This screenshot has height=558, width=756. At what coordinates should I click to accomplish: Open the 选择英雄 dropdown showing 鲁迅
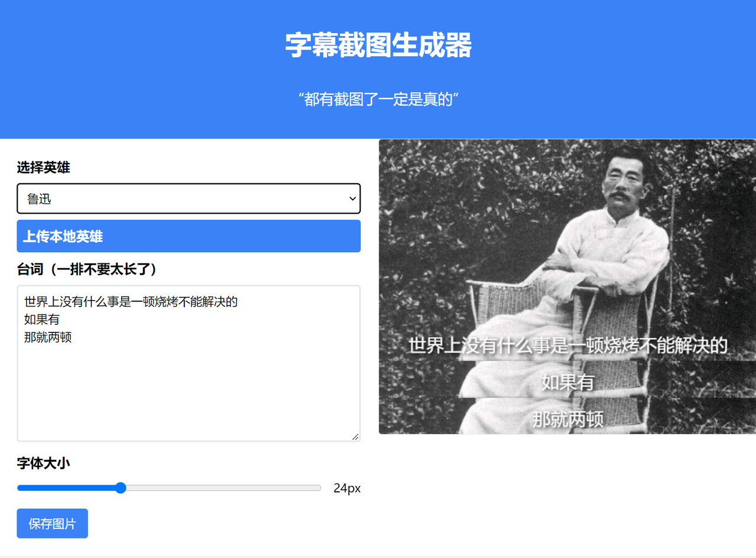(x=188, y=198)
